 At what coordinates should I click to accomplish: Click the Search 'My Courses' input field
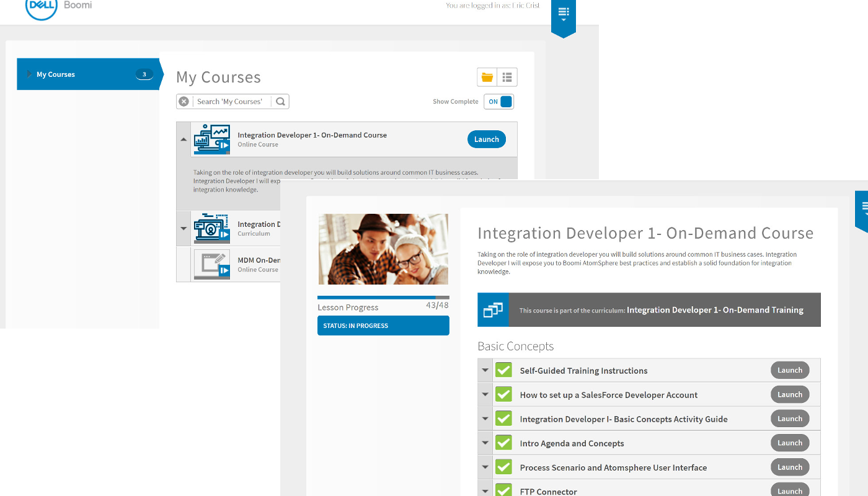[232, 102]
